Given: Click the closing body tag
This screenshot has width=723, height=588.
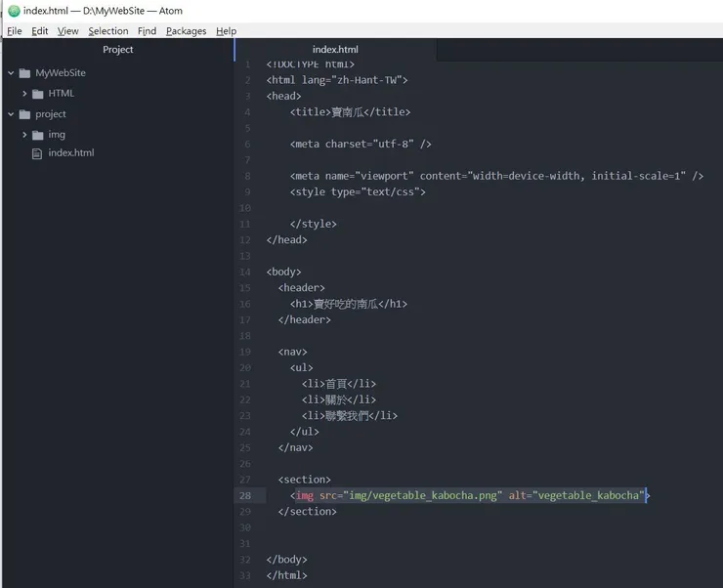Looking at the screenshot, I should [x=286, y=560].
